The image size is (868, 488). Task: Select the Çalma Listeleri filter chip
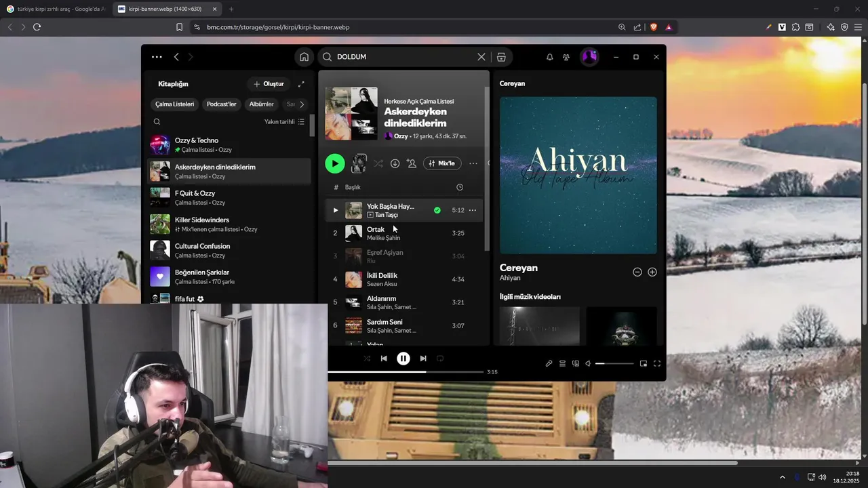(x=175, y=104)
